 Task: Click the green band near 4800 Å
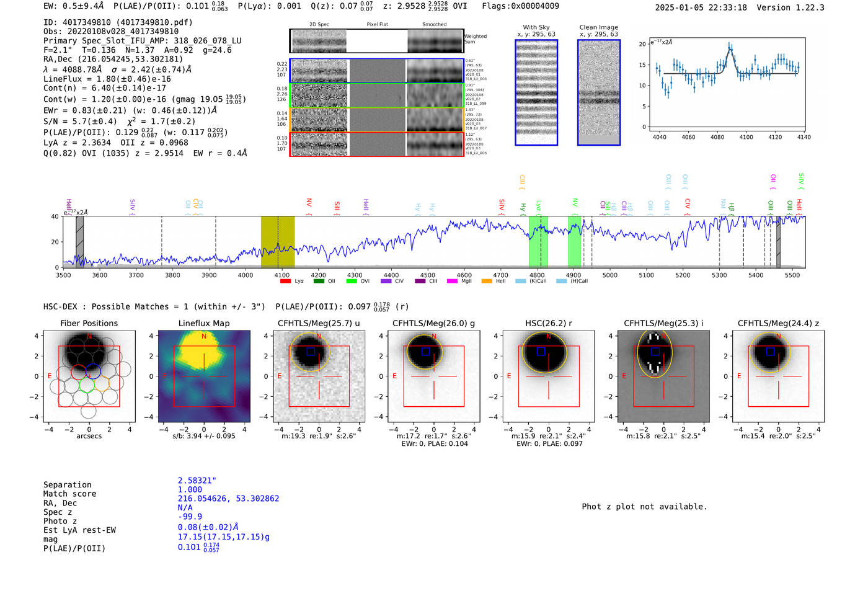538,242
